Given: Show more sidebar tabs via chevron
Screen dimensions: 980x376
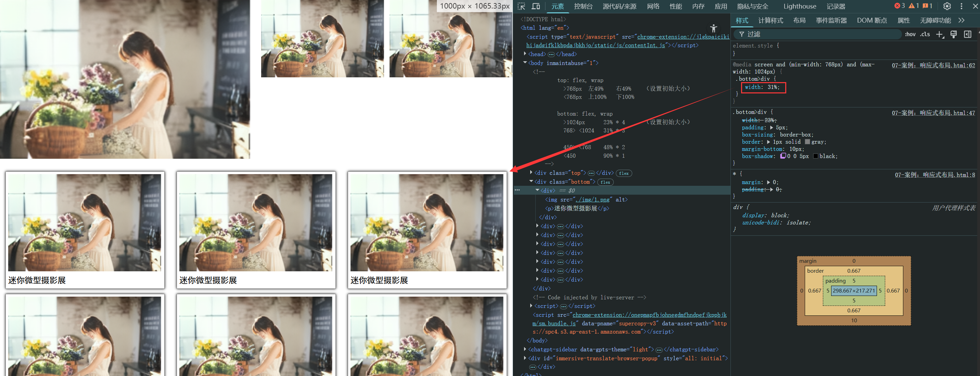Looking at the screenshot, I should [961, 20].
